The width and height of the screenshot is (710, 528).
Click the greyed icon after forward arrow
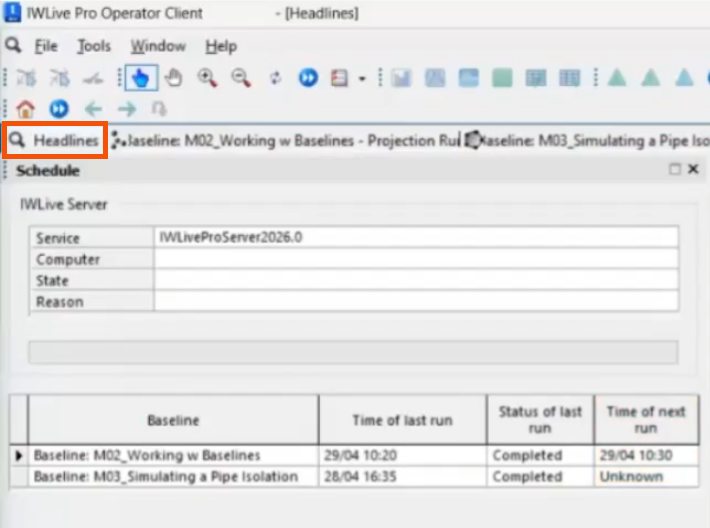[159, 109]
